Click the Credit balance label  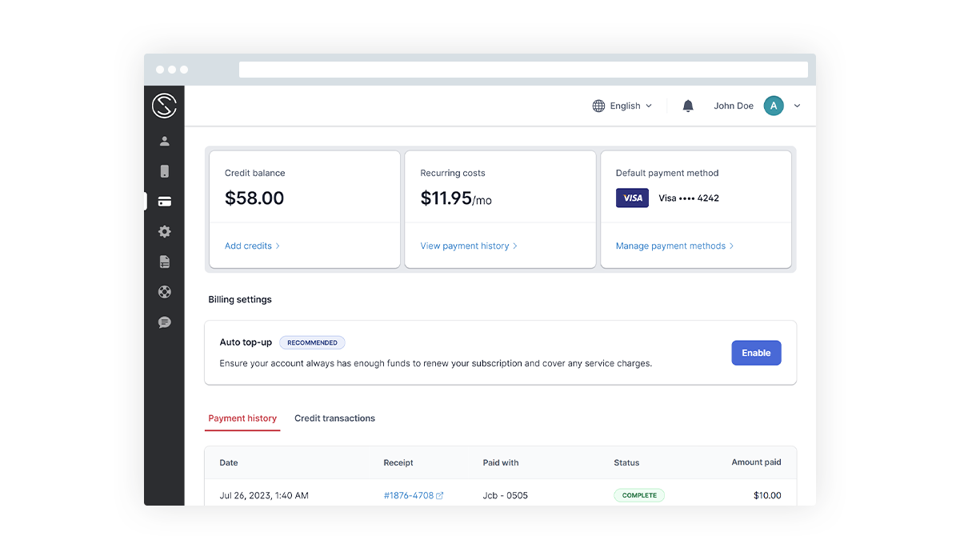pos(254,173)
